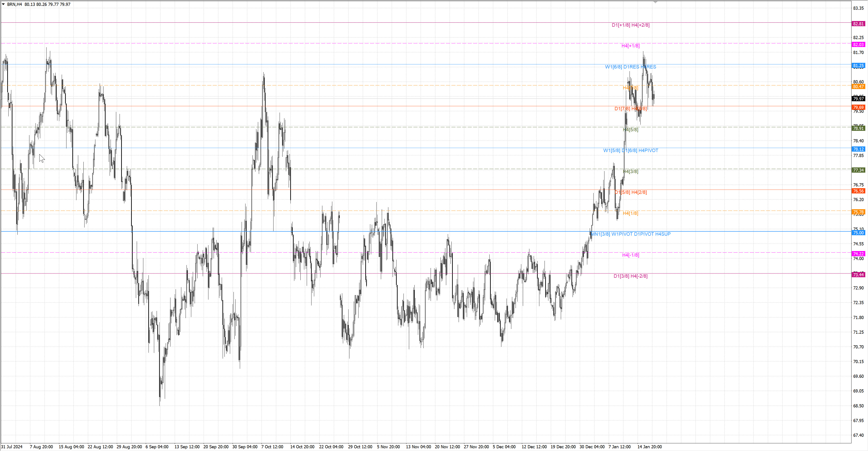Image resolution: width=868 pixels, height=451 pixels.
Task: Click the BRN,H4 symbol title text
Action: 14,4
